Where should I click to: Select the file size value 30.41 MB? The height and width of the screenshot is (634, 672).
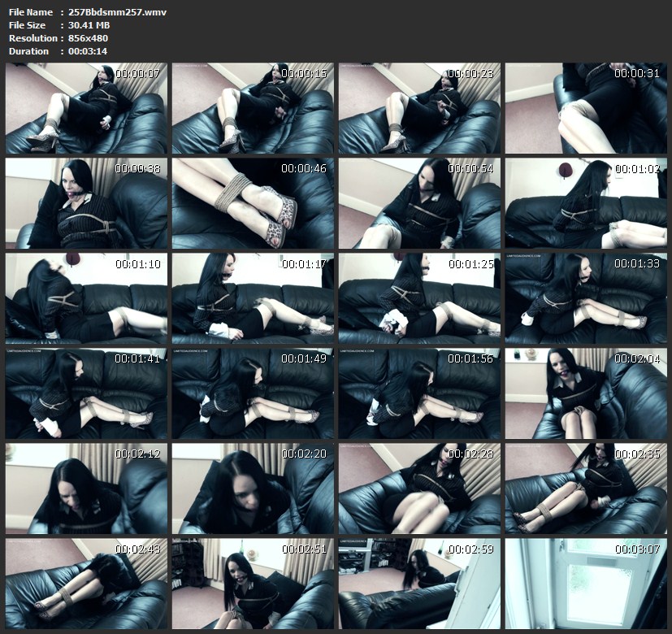[89, 25]
